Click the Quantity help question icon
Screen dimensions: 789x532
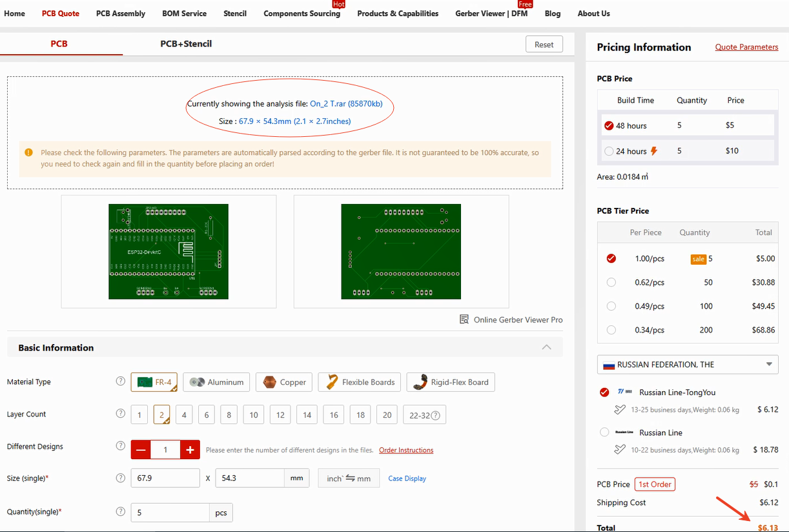(120, 512)
